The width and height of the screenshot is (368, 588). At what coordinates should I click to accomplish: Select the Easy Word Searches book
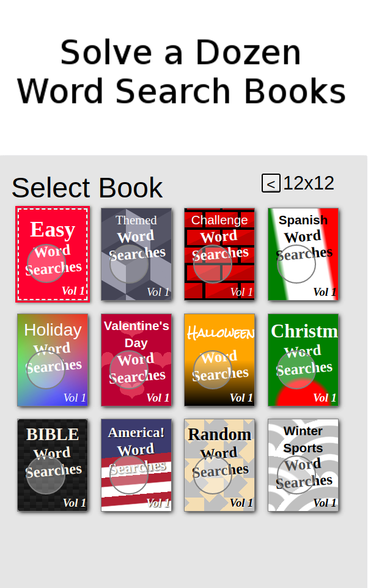(53, 254)
